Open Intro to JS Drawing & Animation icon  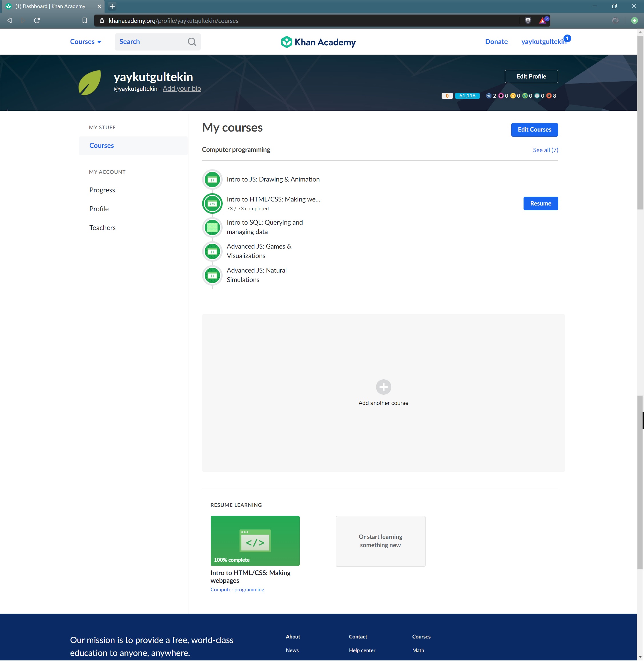212,180
